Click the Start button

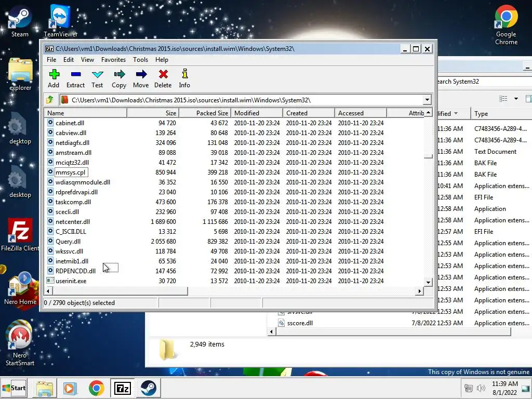pyautogui.click(x=14, y=388)
